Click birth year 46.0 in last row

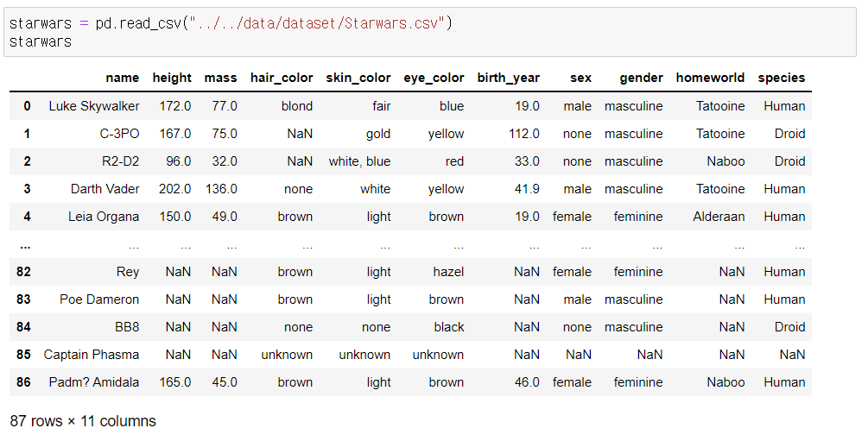[527, 383]
